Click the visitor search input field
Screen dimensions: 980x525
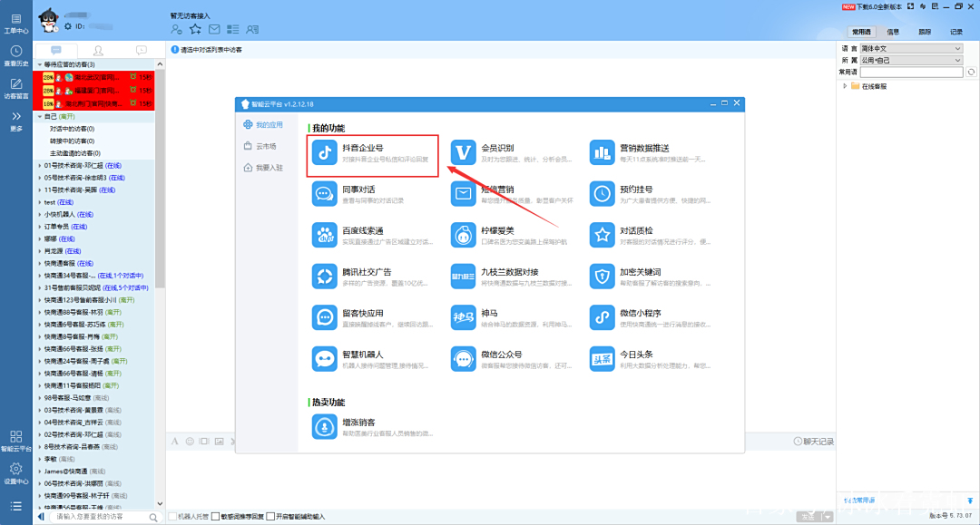[100, 517]
